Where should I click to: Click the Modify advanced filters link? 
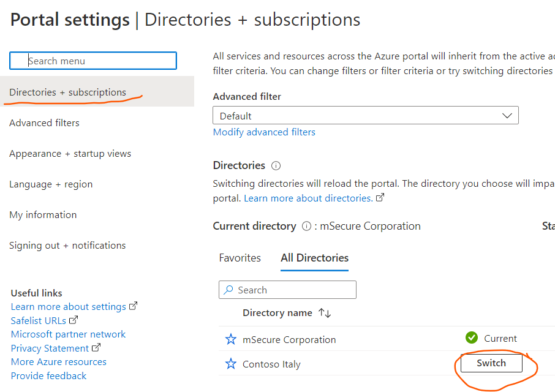coord(264,132)
